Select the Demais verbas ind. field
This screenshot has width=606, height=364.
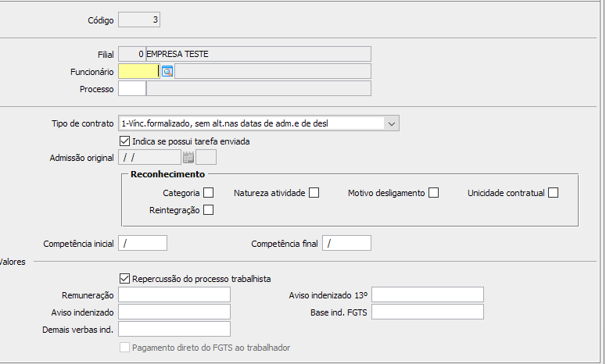point(174,329)
